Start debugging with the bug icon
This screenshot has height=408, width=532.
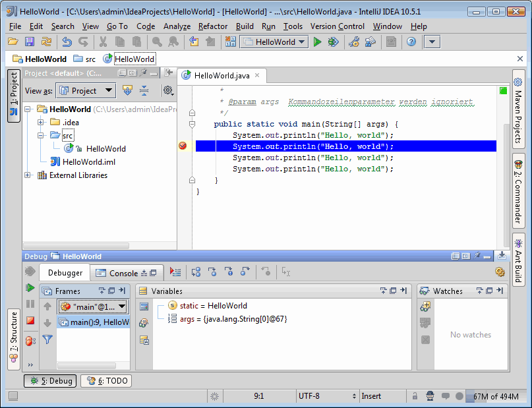[333, 42]
